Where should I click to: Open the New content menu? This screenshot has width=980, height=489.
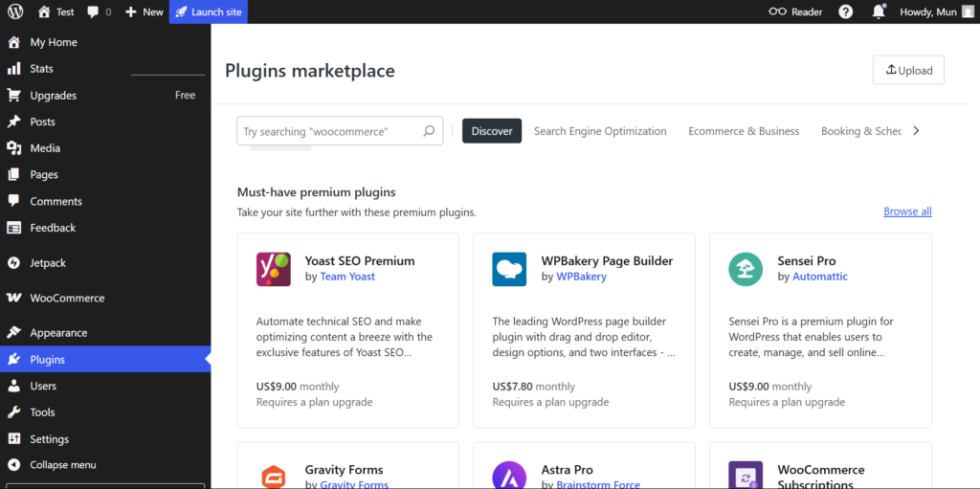point(144,12)
